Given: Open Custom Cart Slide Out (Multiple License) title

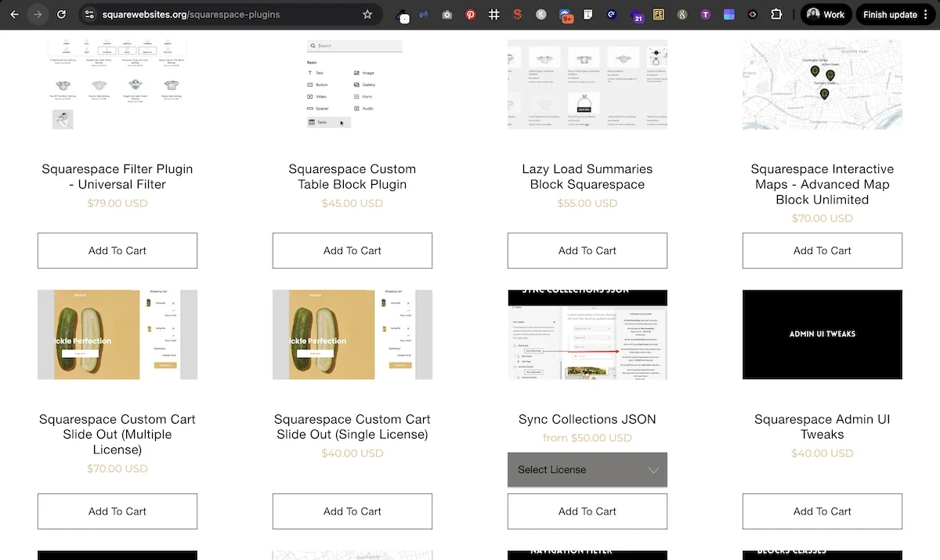Looking at the screenshot, I should click(x=117, y=434).
